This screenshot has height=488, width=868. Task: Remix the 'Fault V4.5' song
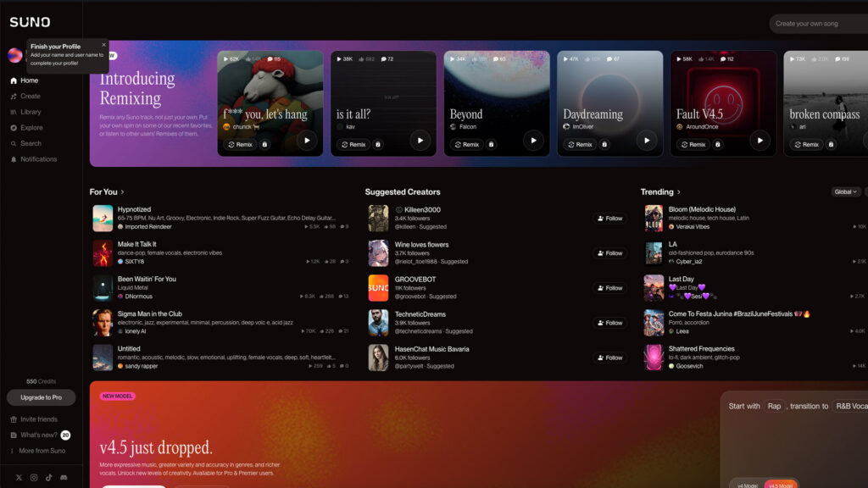pos(693,144)
